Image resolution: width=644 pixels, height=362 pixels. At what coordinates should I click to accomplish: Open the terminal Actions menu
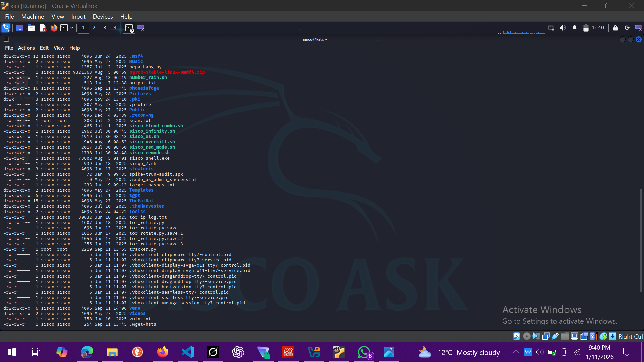point(26,48)
